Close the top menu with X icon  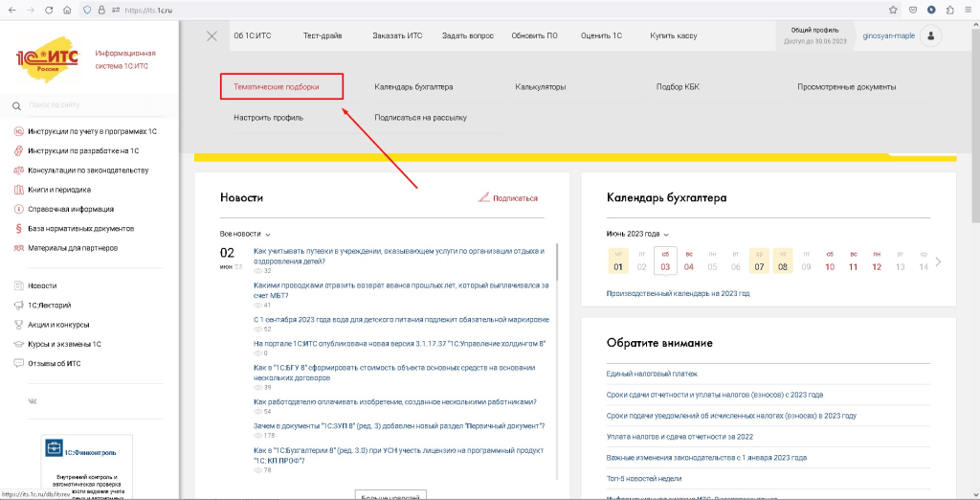(212, 35)
